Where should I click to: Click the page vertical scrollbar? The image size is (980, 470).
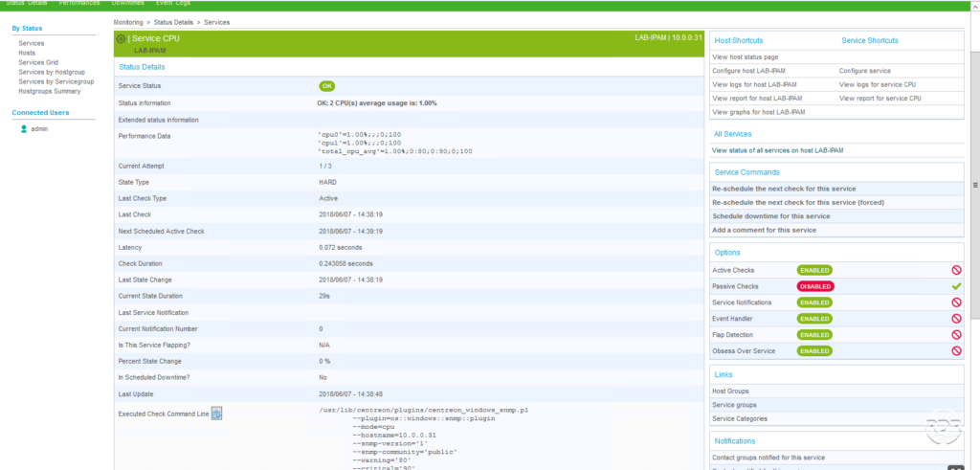click(975, 185)
